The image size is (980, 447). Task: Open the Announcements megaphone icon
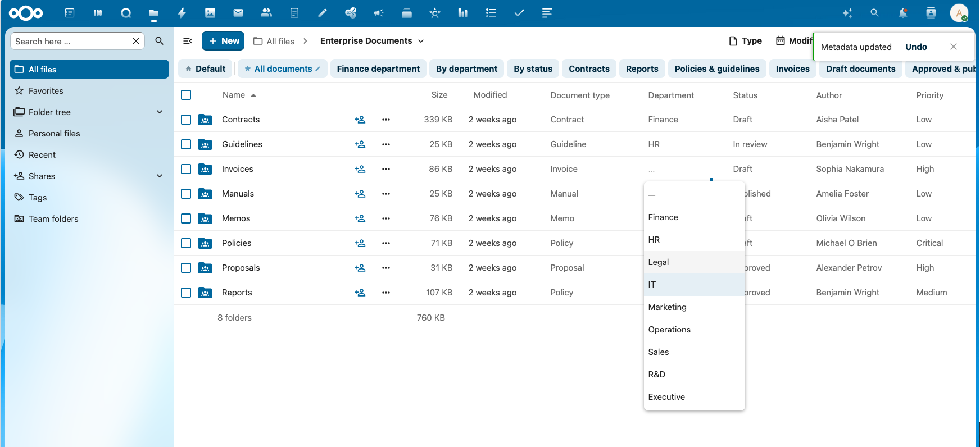(x=379, y=13)
